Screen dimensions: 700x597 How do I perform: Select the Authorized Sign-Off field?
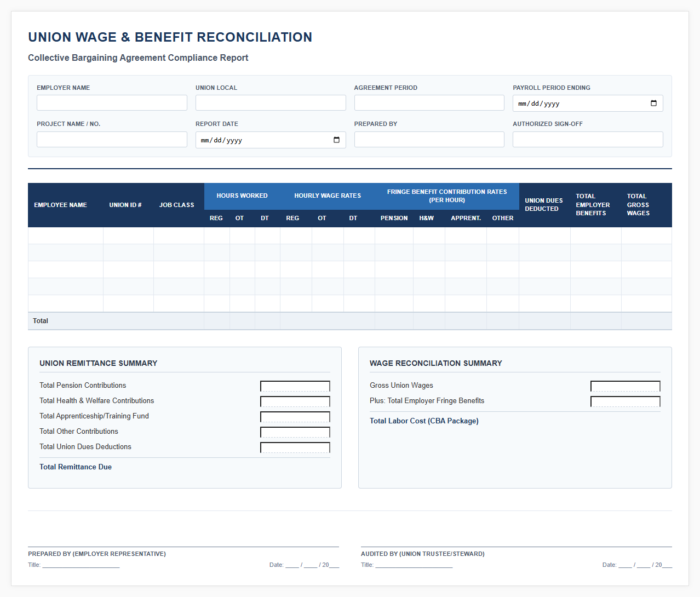pos(588,139)
